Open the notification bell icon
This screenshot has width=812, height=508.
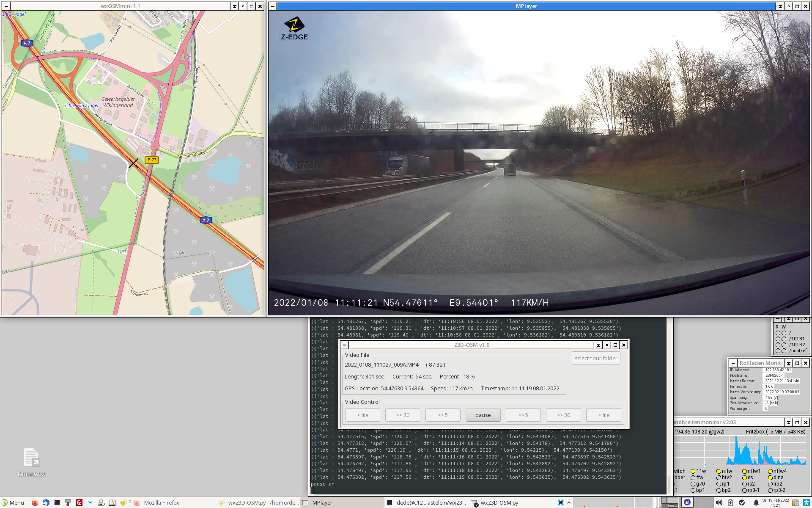[x=756, y=502]
